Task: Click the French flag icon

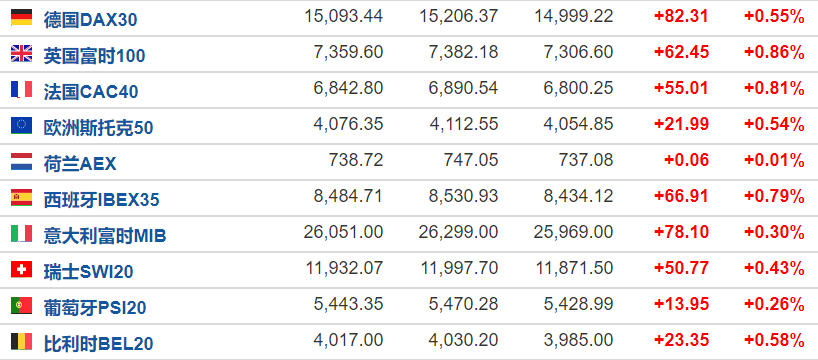Action: pyautogui.click(x=21, y=89)
